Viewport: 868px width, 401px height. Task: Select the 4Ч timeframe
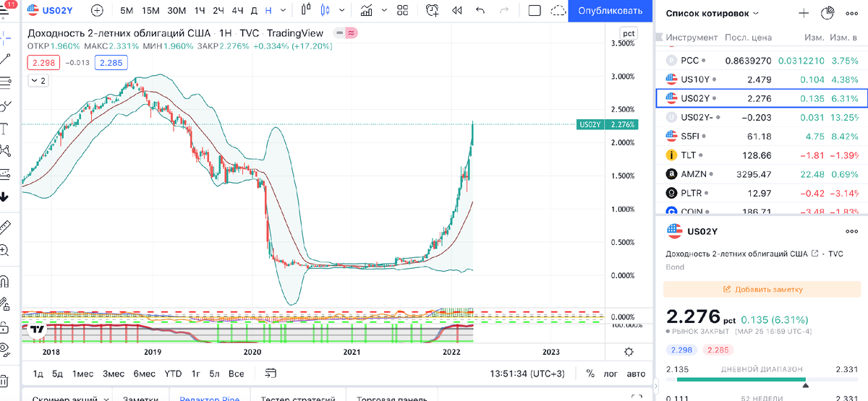tap(237, 11)
